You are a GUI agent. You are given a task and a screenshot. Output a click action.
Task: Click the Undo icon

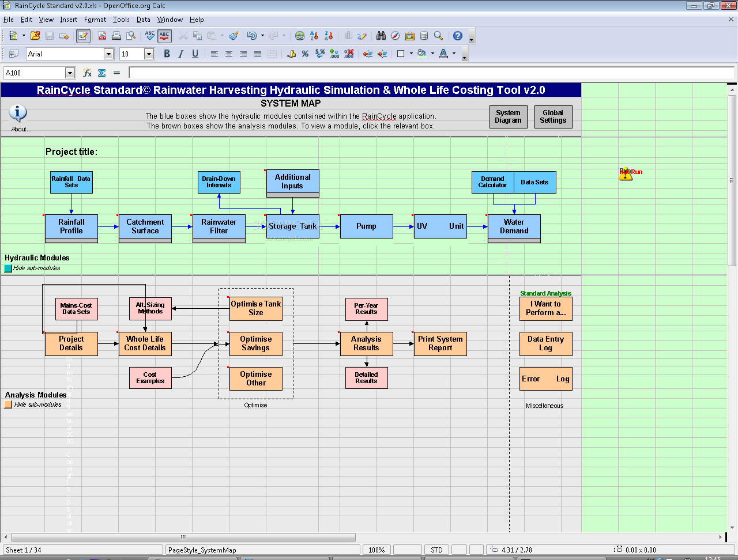click(x=251, y=36)
